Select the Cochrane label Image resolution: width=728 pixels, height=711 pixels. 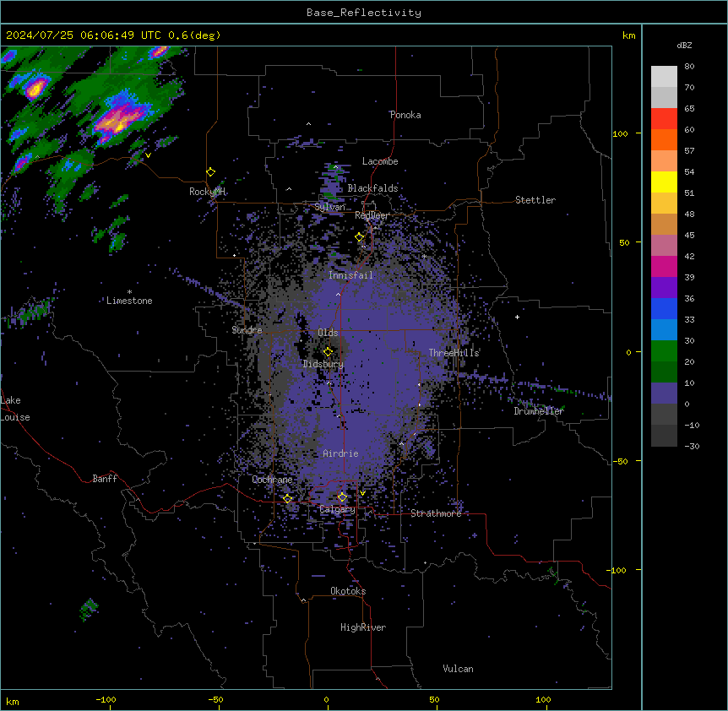(x=272, y=480)
